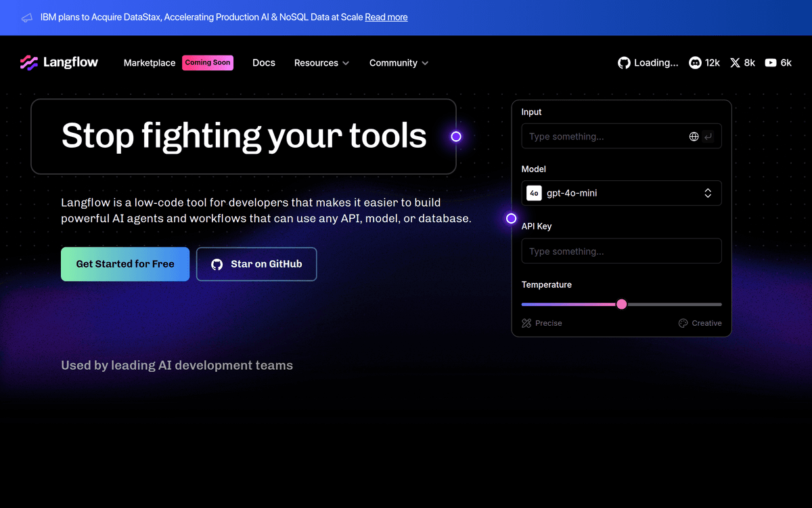Open the GitHub repository icon in navbar
The image size is (812, 508).
[x=624, y=63]
